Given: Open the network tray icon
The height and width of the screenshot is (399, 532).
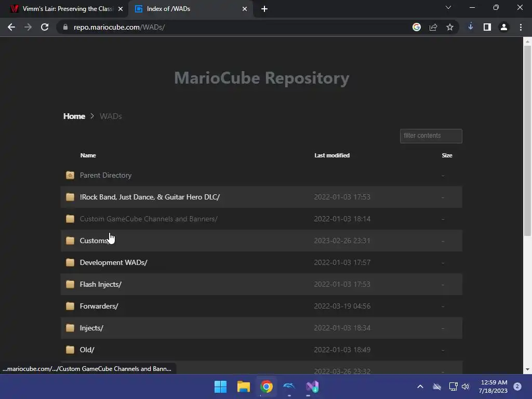Looking at the screenshot, I should [453, 387].
